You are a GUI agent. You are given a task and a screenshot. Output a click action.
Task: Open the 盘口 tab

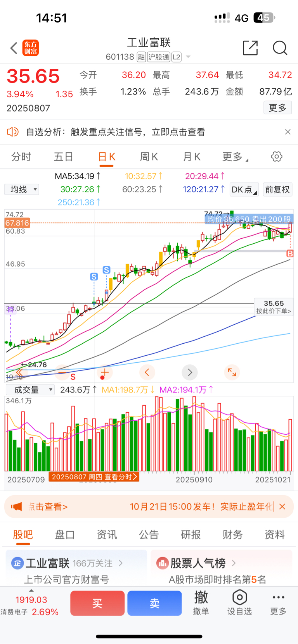(x=65, y=535)
